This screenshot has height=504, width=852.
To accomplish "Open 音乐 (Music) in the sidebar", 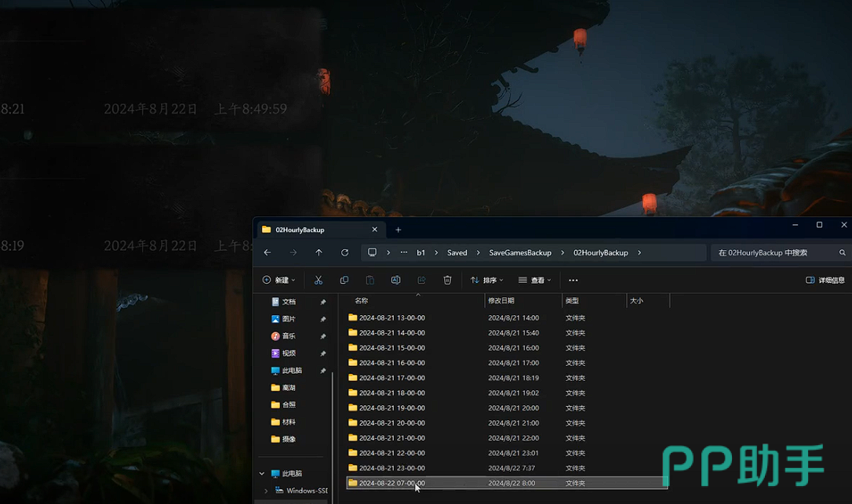I will [289, 336].
